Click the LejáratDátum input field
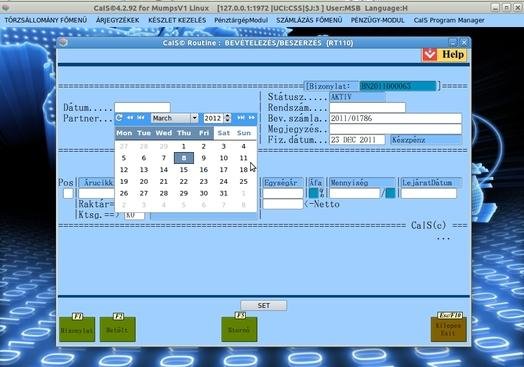This screenshot has width=524, height=367. (x=429, y=193)
